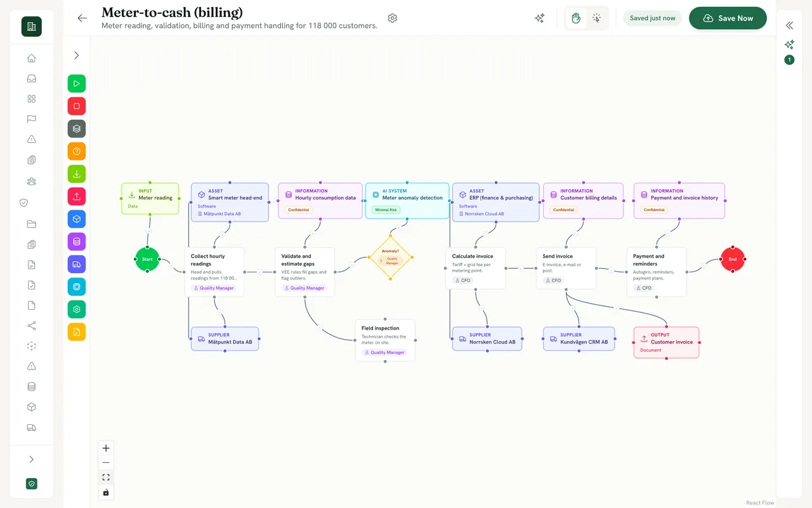Image resolution: width=812 pixels, height=508 pixels.
Task: Select the Anomaly? decision diamond
Action: [x=390, y=257]
